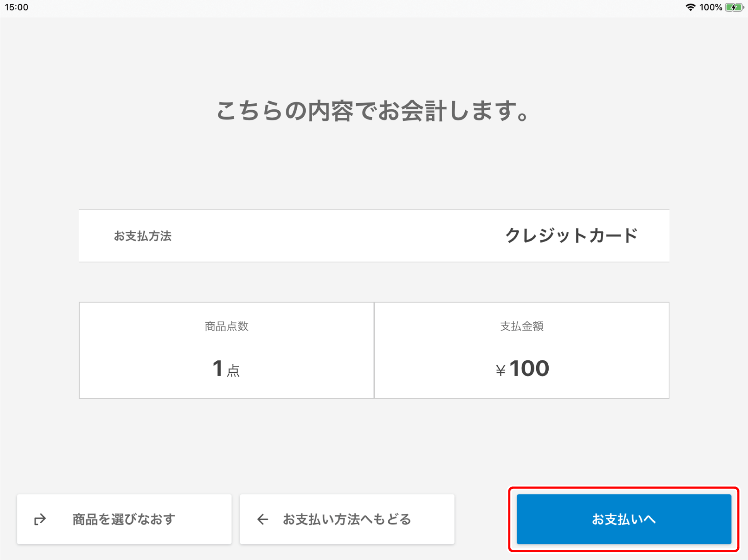
Task: Tap the 支払金額 payment amount panel
Action: pyautogui.click(x=522, y=350)
